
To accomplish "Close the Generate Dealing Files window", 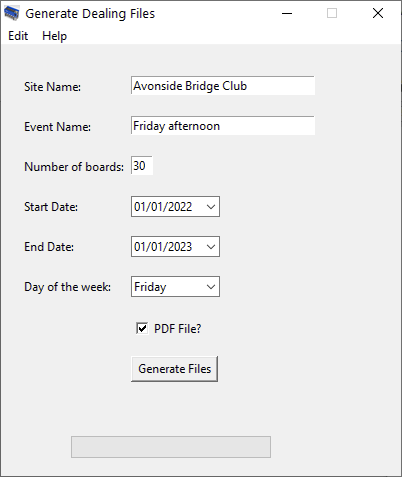I will pos(378,13).
